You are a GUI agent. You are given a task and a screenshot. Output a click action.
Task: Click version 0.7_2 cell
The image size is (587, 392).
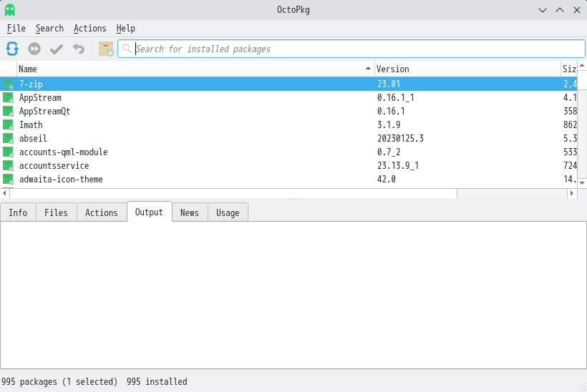pos(389,152)
